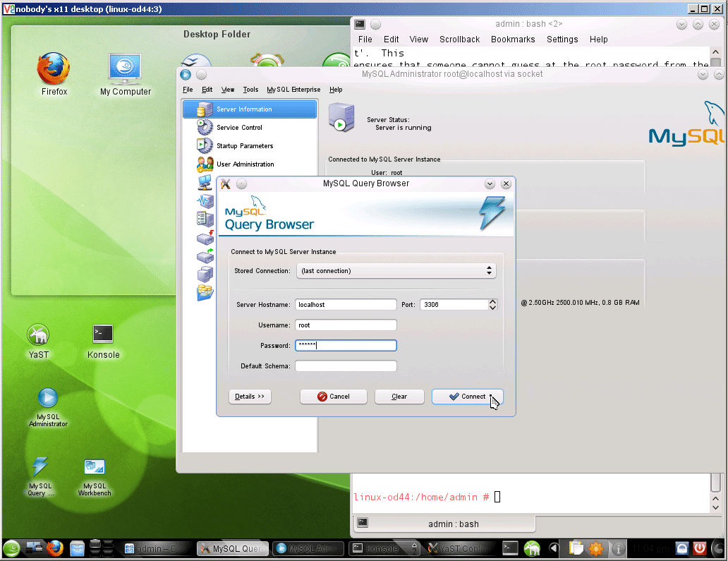Screen dimensions: 728x561
Task: Click the Query Browser dialog shade arrow
Action: 490,184
